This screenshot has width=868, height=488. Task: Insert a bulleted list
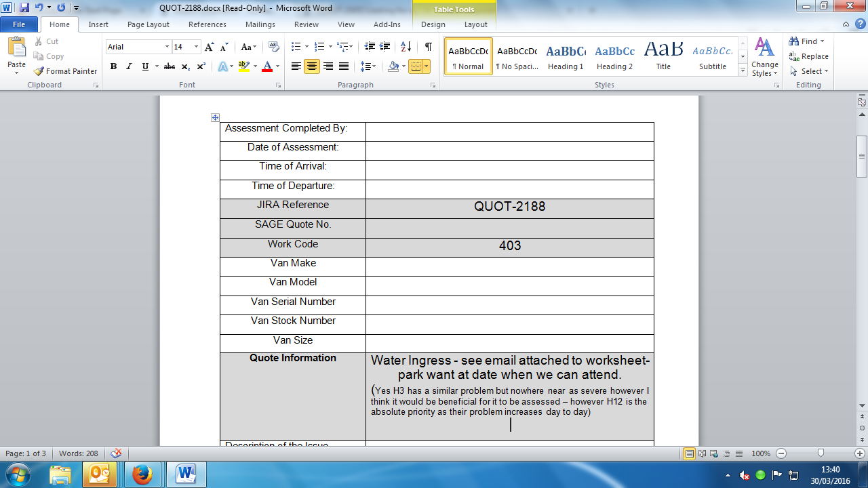296,47
